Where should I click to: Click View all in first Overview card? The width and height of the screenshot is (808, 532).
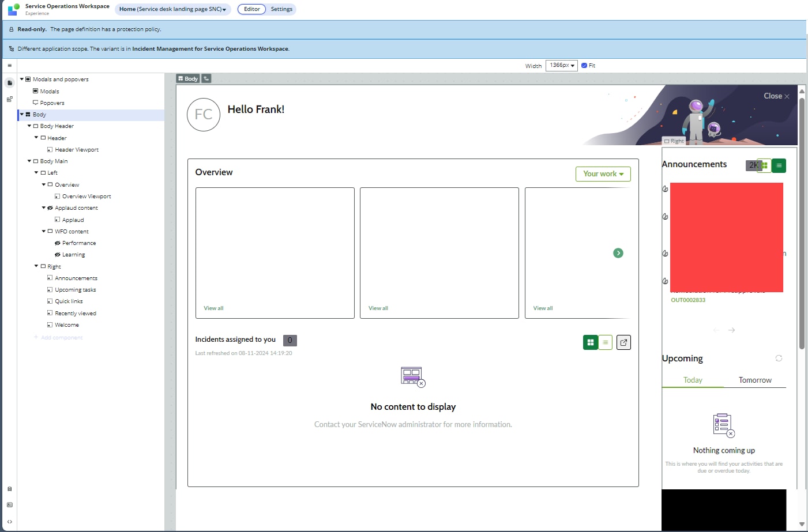pos(213,308)
